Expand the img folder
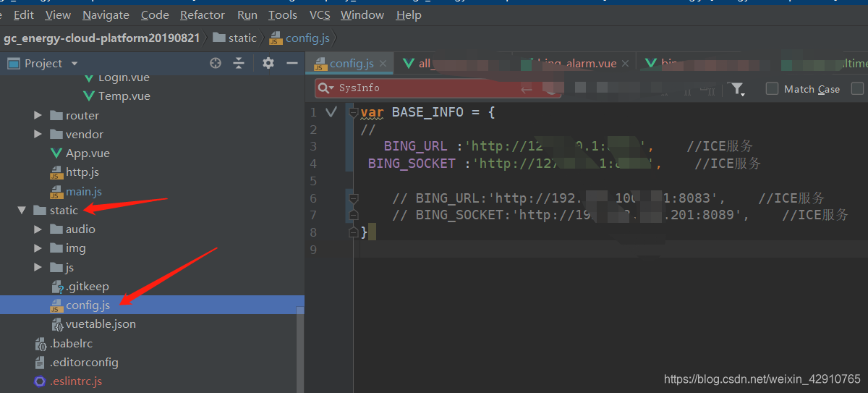Image resolution: width=868 pixels, height=393 pixels. (38, 248)
